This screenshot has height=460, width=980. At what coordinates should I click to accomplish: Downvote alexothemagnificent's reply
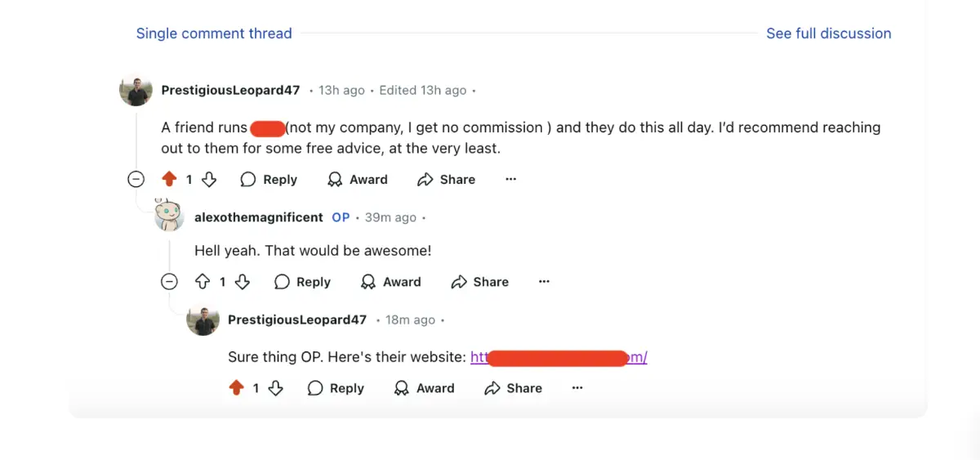click(x=243, y=282)
